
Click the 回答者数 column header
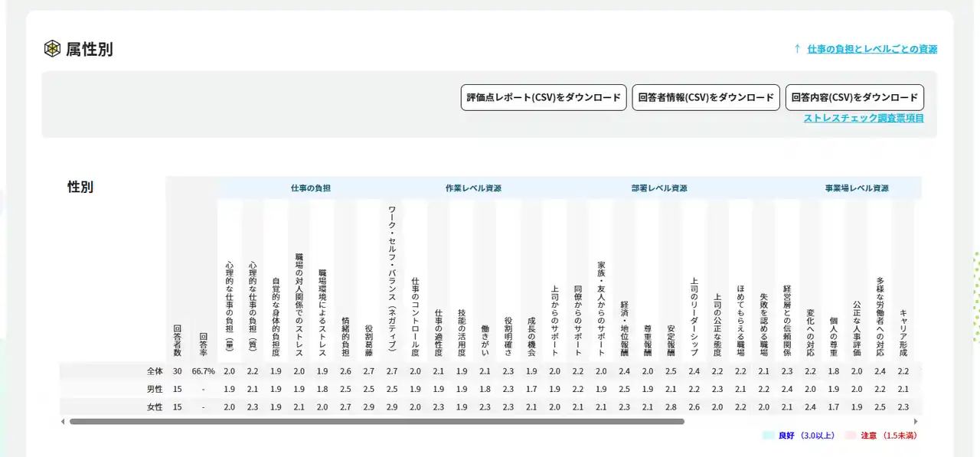pyautogui.click(x=178, y=340)
